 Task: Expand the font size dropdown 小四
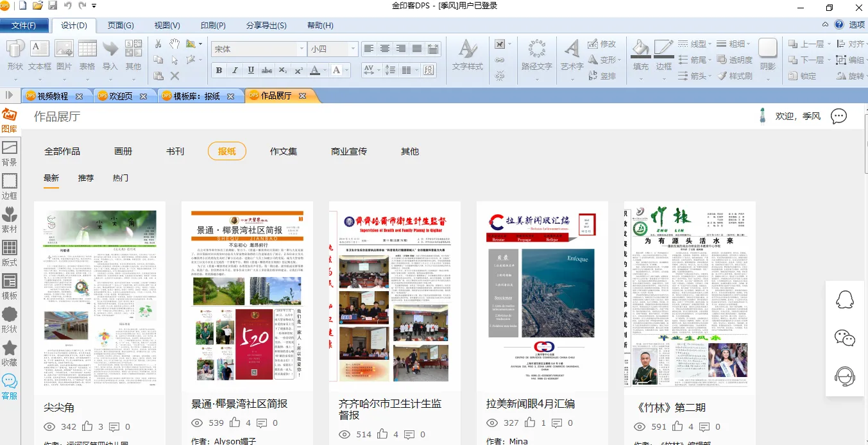(352, 49)
